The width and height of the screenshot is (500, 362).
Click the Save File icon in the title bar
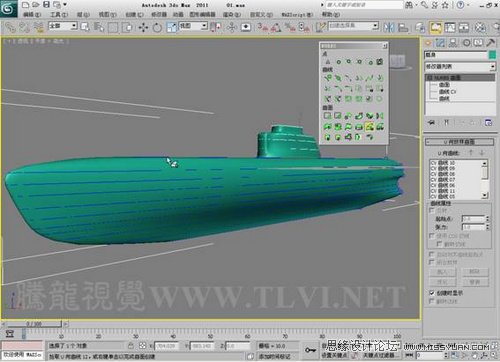(46, 5)
